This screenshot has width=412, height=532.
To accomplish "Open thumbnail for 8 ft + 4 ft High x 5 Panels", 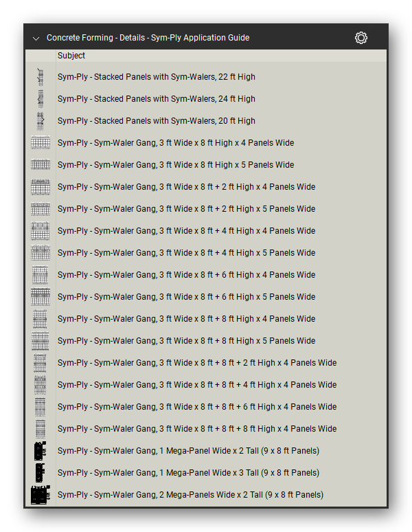I will (41, 253).
